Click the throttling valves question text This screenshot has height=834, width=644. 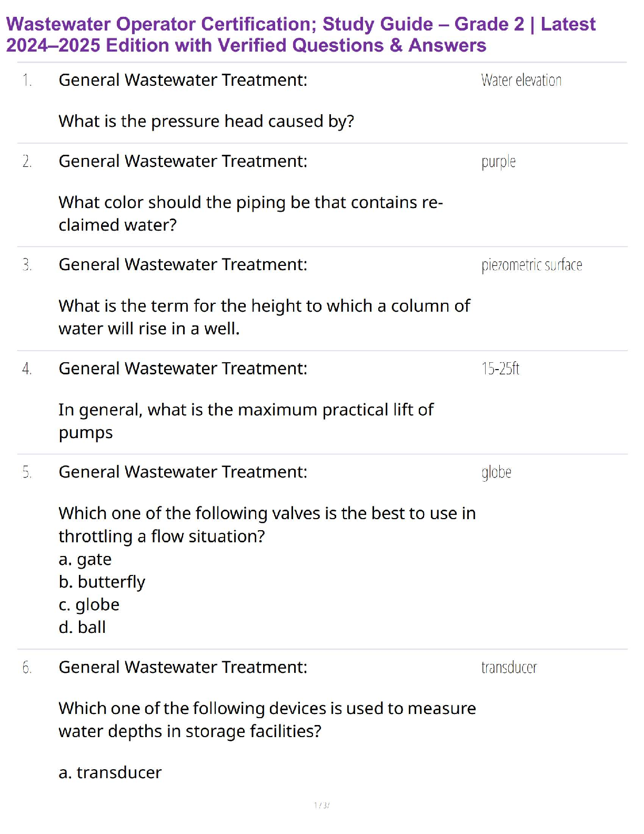click(267, 524)
